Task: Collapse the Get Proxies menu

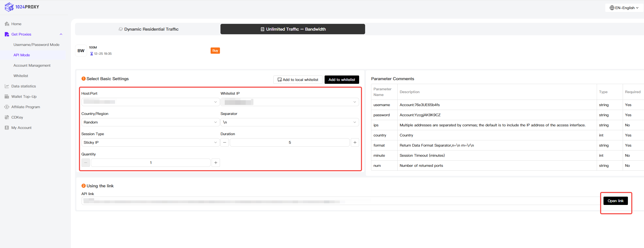Action: tap(61, 34)
